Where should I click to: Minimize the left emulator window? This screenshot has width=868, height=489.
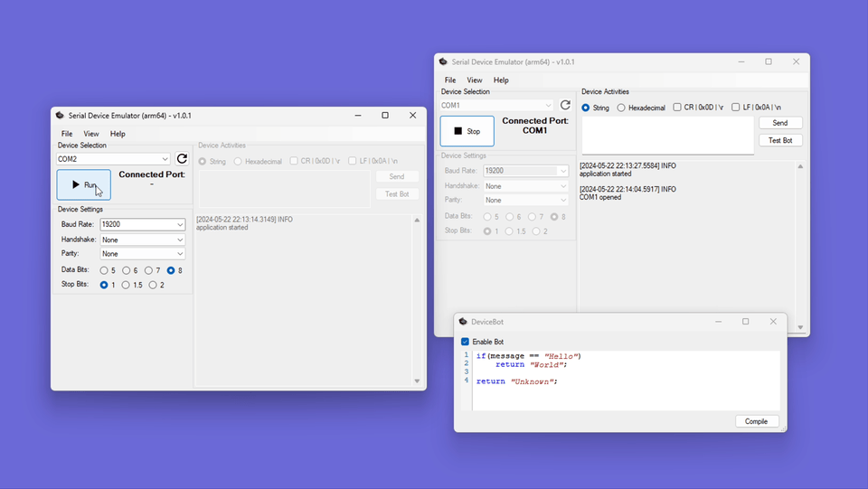coord(358,115)
